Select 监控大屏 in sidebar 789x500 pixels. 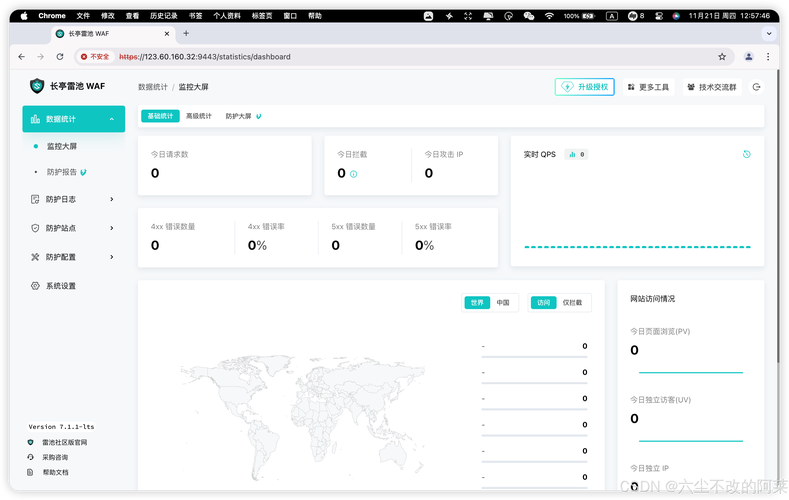pyautogui.click(x=62, y=146)
